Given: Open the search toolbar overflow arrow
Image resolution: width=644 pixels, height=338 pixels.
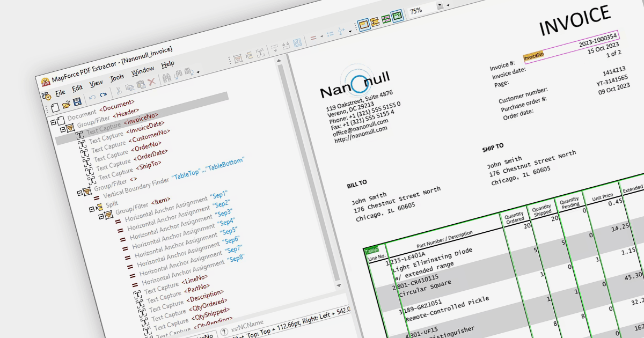Looking at the screenshot, I should pos(197,72).
